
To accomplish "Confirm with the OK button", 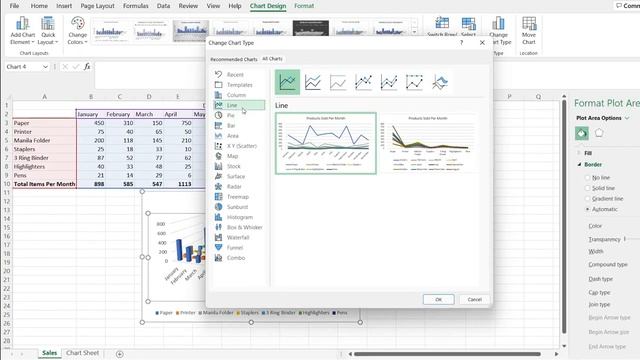I will tap(438, 299).
